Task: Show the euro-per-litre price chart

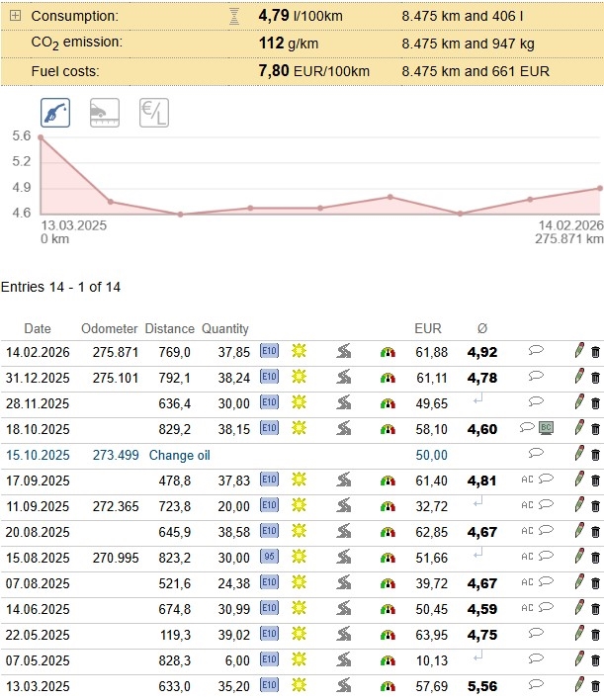Action: tap(153, 113)
